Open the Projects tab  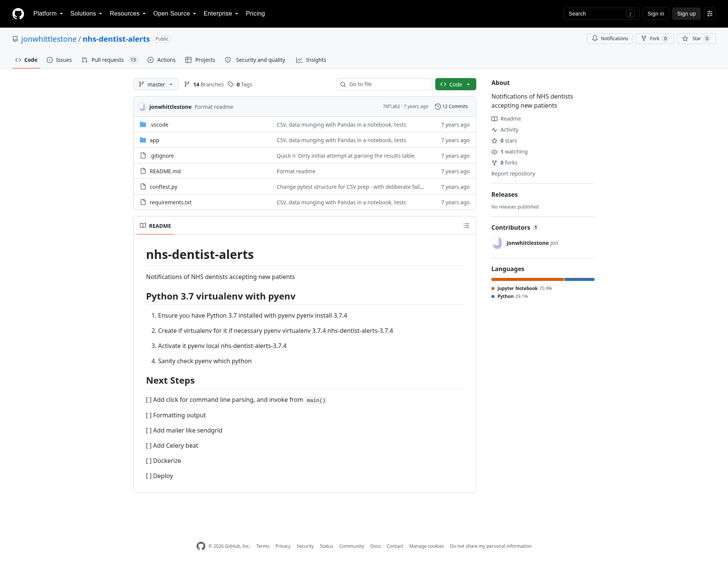pos(200,60)
